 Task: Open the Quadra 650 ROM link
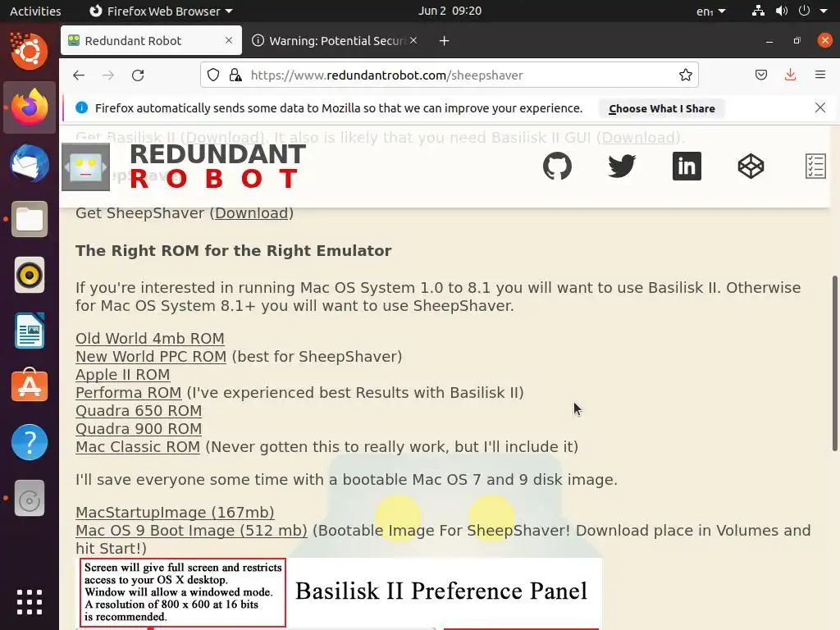tap(139, 411)
